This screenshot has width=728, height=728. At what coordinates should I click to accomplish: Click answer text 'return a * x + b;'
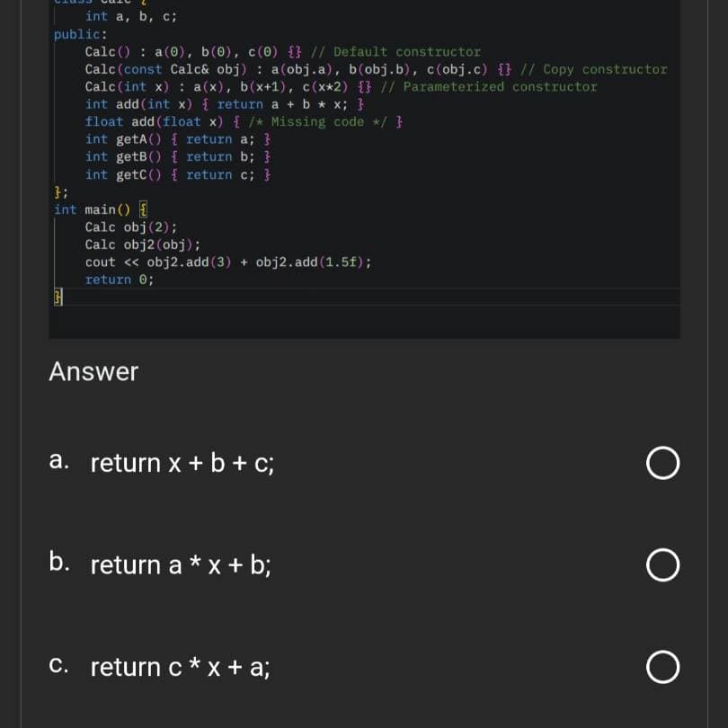[181, 565]
